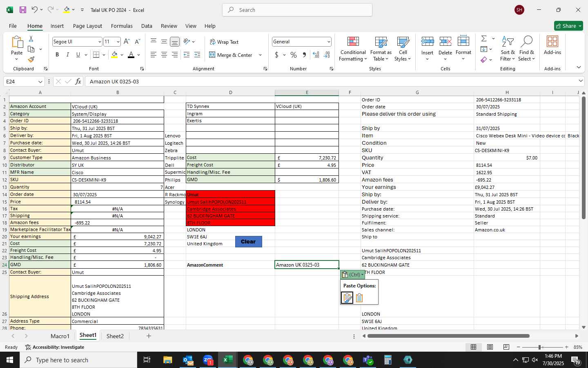The image size is (588, 368).
Task: Decrease font size with smaller A icon
Action: coord(137,42)
